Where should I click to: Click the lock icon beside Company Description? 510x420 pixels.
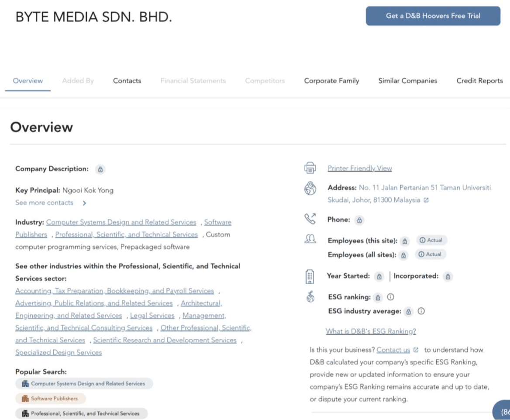(100, 169)
